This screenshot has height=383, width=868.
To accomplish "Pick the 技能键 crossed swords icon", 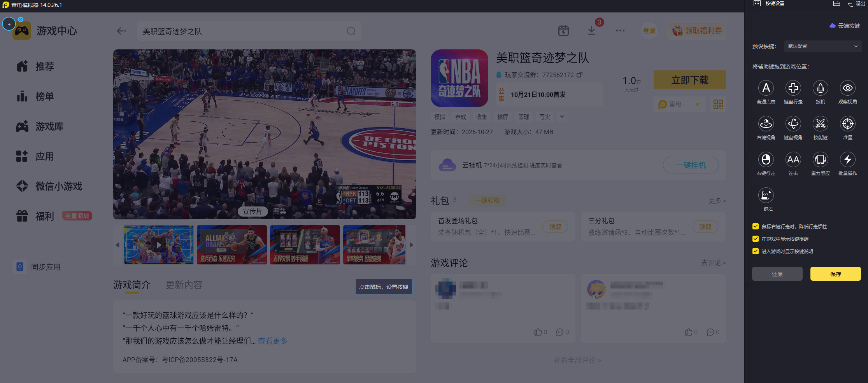I will pos(820,124).
